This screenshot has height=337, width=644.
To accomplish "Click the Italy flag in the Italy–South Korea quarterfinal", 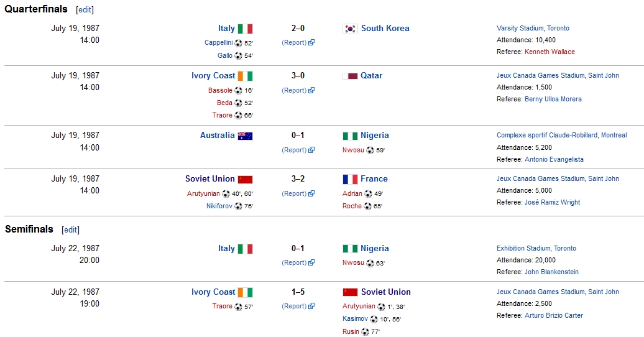I will pyautogui.click(x=246, y=29).
